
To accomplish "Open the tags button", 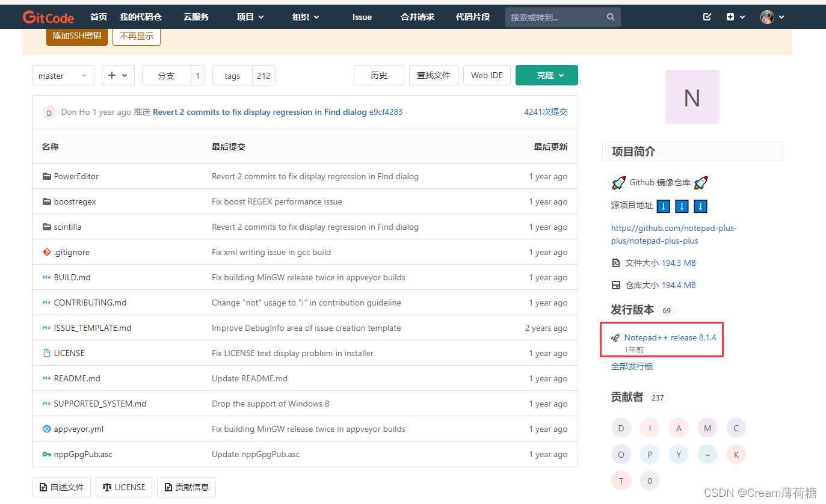I will pyautogui.click(x=233, y=76).
